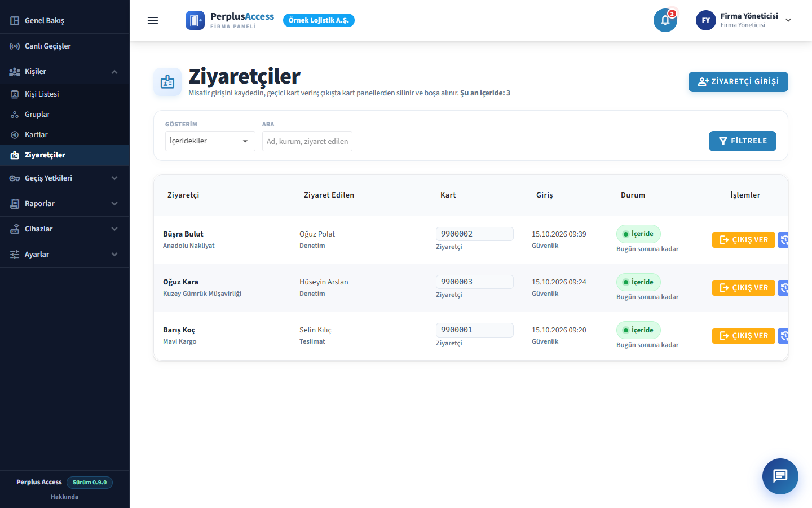Click the blue icon beside Oğuz Kara's exit button
The image size is (812, 508).
pos(783,288)
